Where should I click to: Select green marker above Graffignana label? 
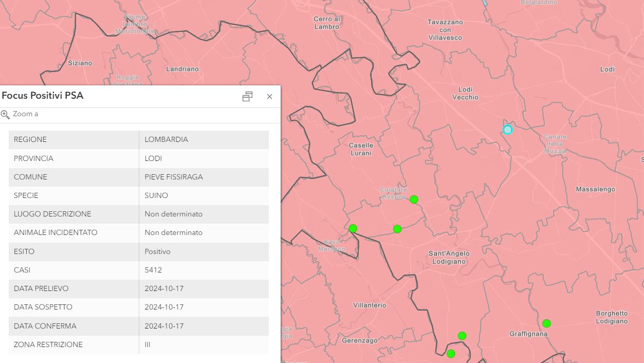coord(546,323)
